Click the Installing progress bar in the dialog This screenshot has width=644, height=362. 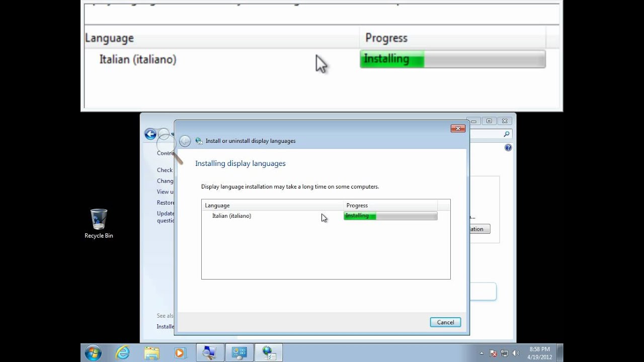click(x=390, y=216)
